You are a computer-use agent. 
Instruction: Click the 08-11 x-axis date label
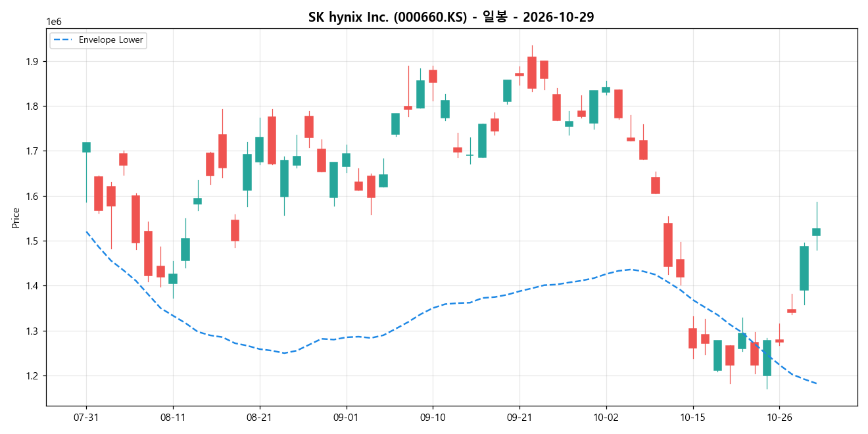pyautogui.click(x=173, y=416)
